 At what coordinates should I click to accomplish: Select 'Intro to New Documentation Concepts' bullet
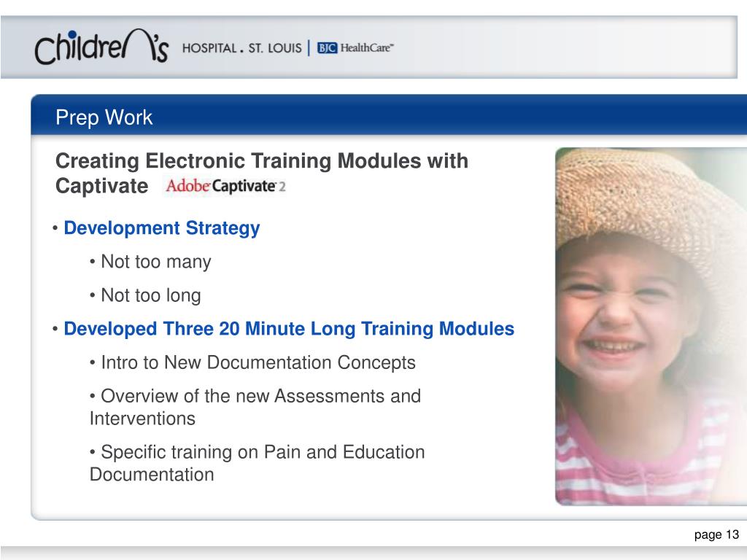pos(258,362)
